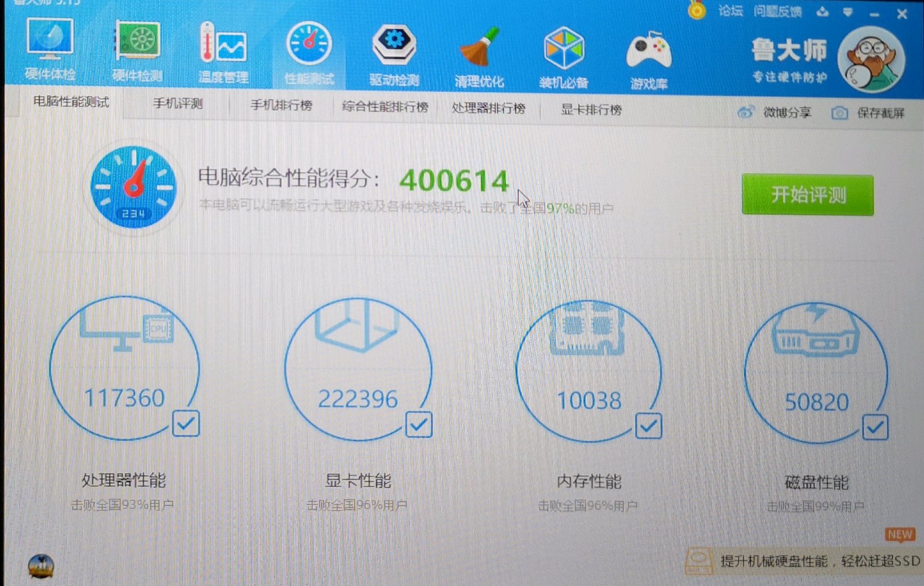The height and width of the screenshot is (586, 924).
Task: Click the Lu Master cartoon avatar
Action: click(871, 60)
